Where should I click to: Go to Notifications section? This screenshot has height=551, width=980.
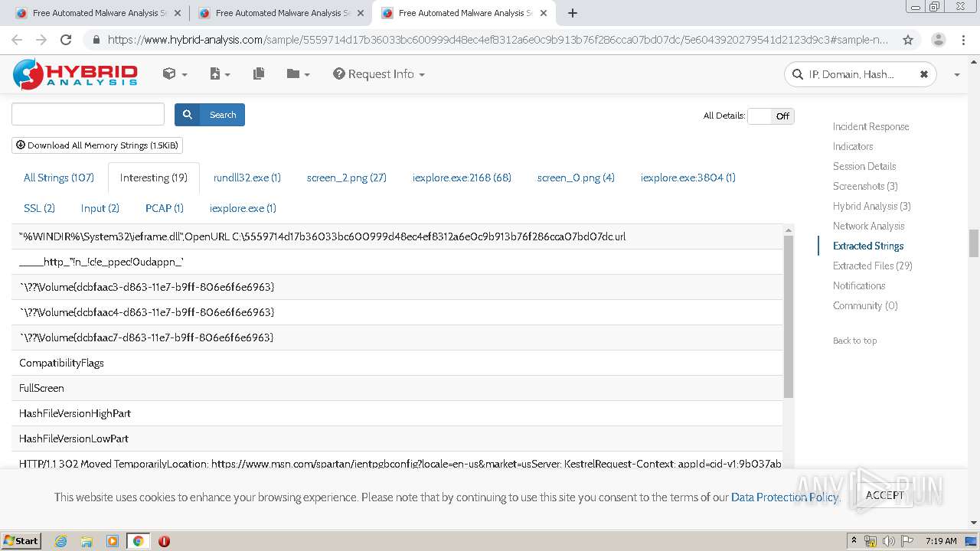point(859,285)
